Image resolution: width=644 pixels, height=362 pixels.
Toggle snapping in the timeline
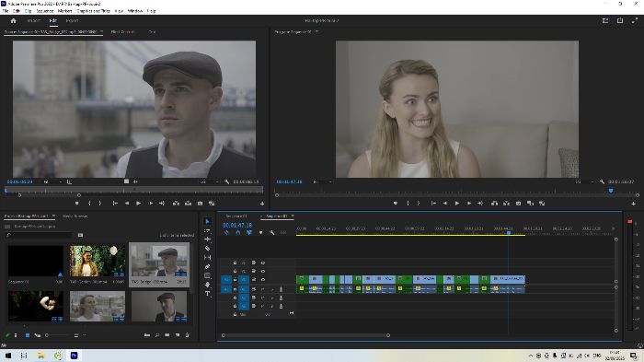pos(237,233)
